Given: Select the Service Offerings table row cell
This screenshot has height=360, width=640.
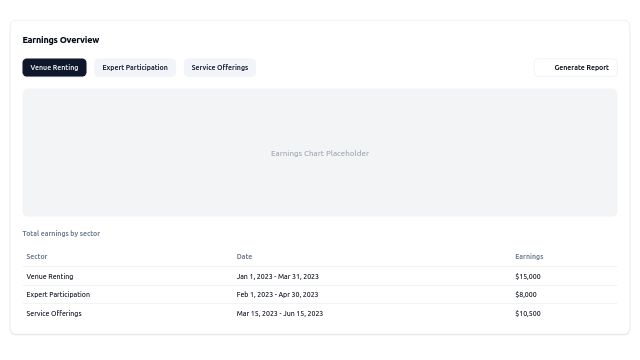Looking at the screenshot, I should [54, 313].
